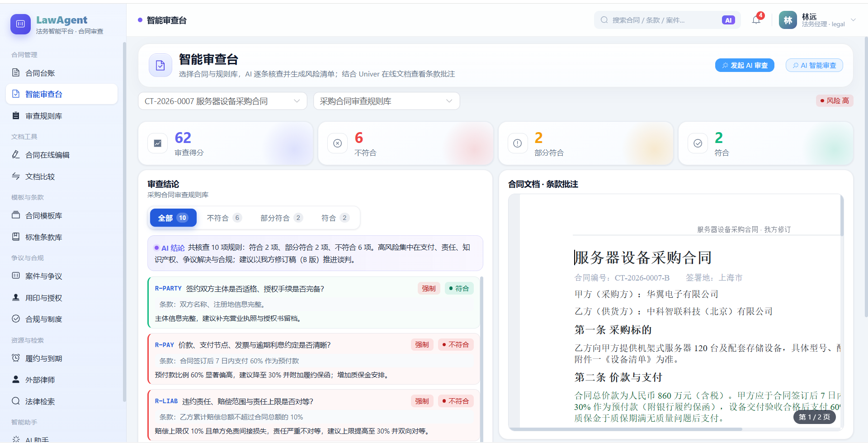868x443 pixels.
Task: Open 履约与到期 in the sidebar
Action: tap(61, 358)
